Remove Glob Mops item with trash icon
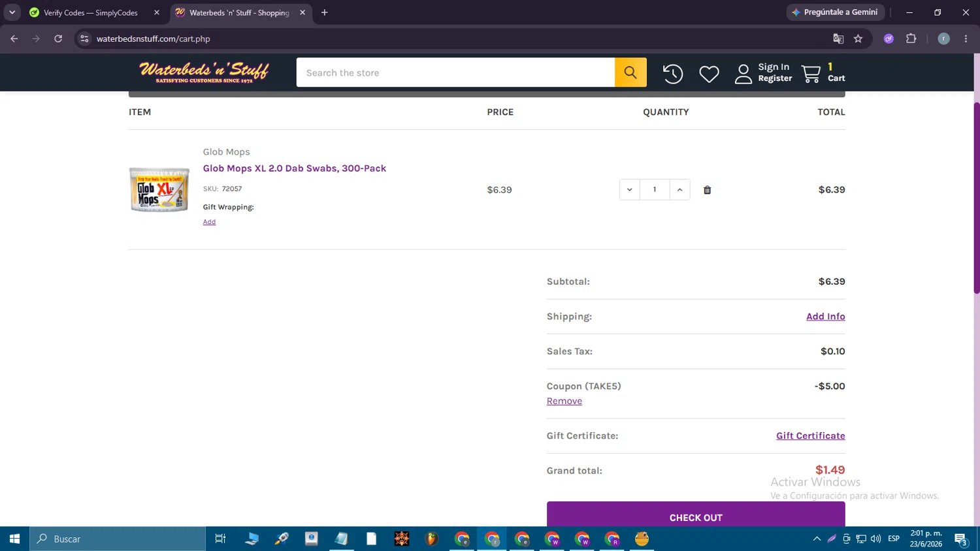Image resolution: width=980 pixels, height=551 pixels. point(707,190)
